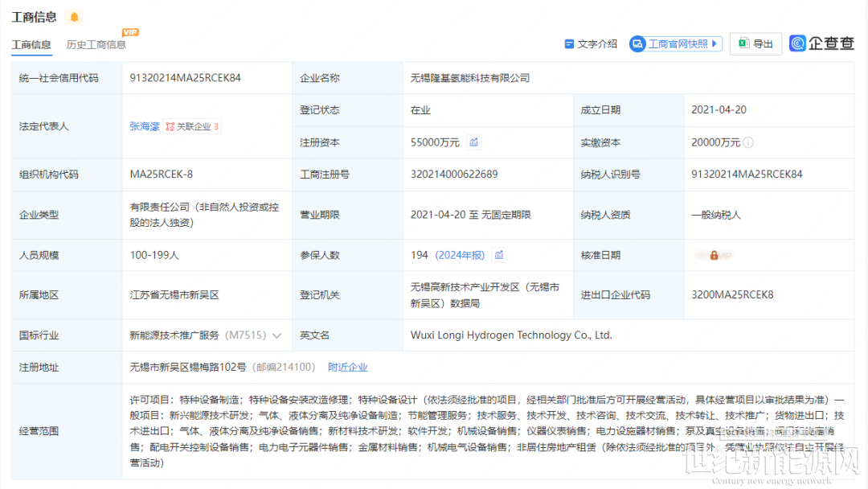Click the locked VIP 核准日期 value

[x=714, y=255]
